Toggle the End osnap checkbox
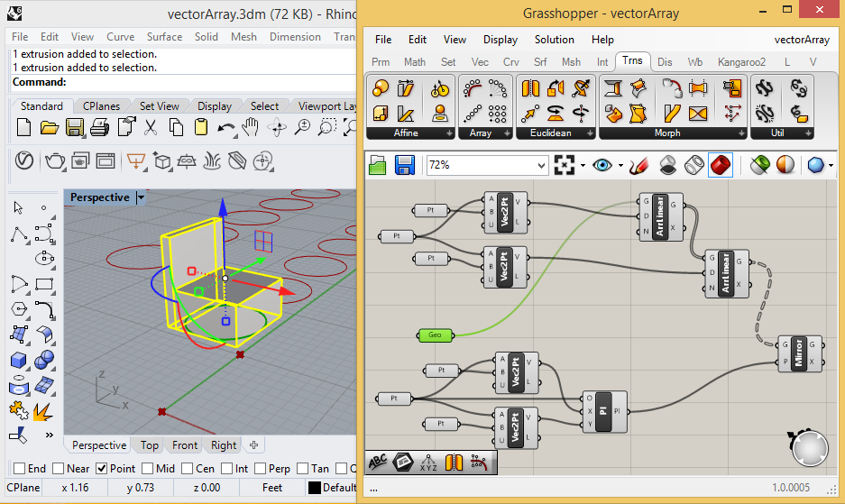Image resolution: width=845 pixels, height=504 pixels. point(20,469)
